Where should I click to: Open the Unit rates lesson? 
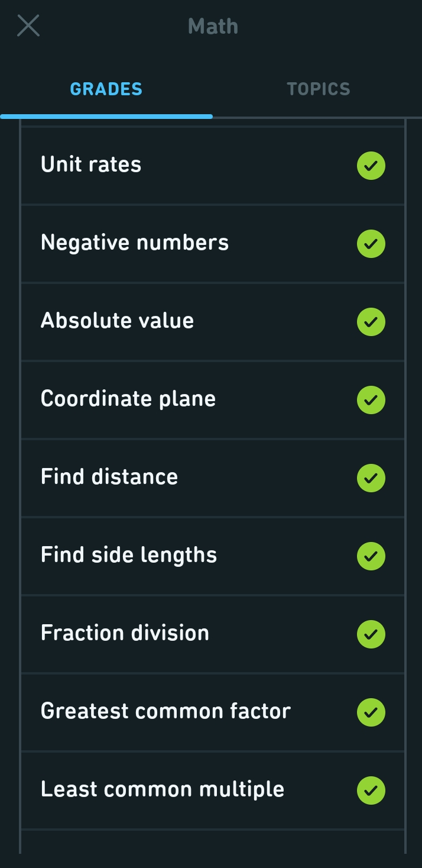(177, 164)
